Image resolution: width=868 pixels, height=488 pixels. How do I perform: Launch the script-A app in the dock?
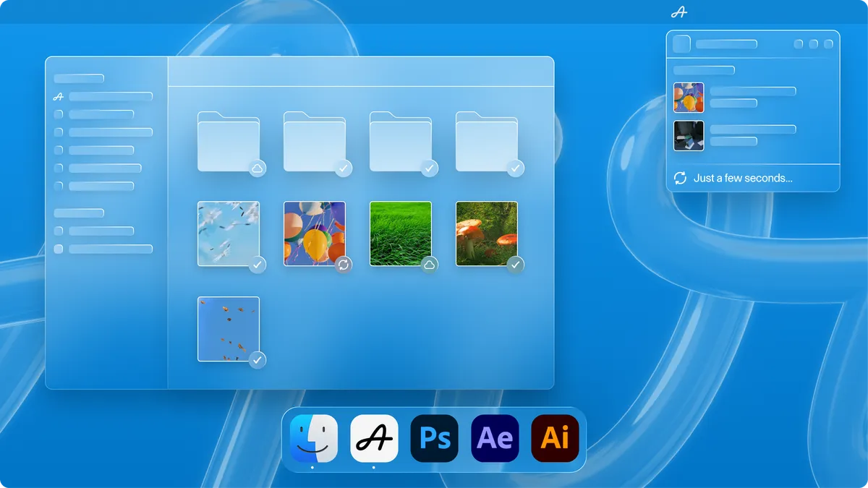(374, 438)
